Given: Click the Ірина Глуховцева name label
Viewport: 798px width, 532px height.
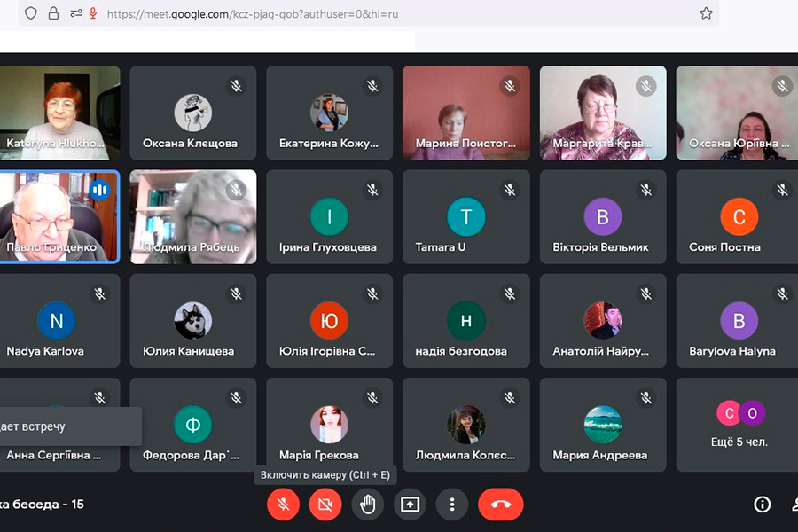Looking at the screenshot, I should click(x=328, y=246).
